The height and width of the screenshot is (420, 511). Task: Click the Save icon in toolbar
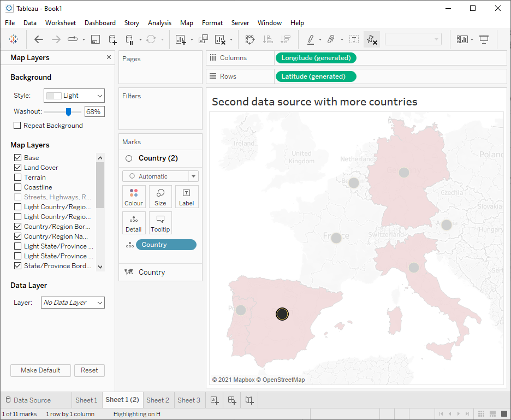click(x=96, y=39)
